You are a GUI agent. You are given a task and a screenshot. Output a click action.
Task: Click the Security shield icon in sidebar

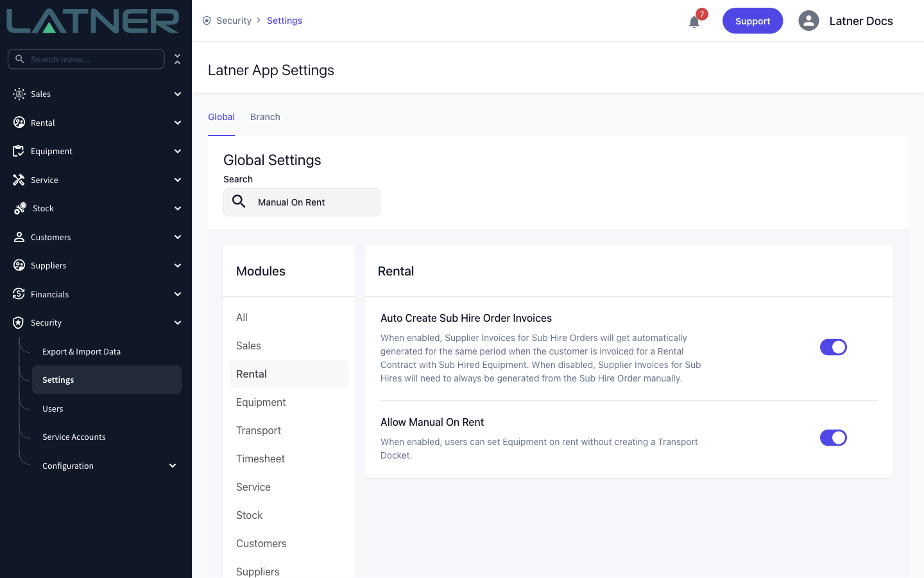click(x=19, y=322)
